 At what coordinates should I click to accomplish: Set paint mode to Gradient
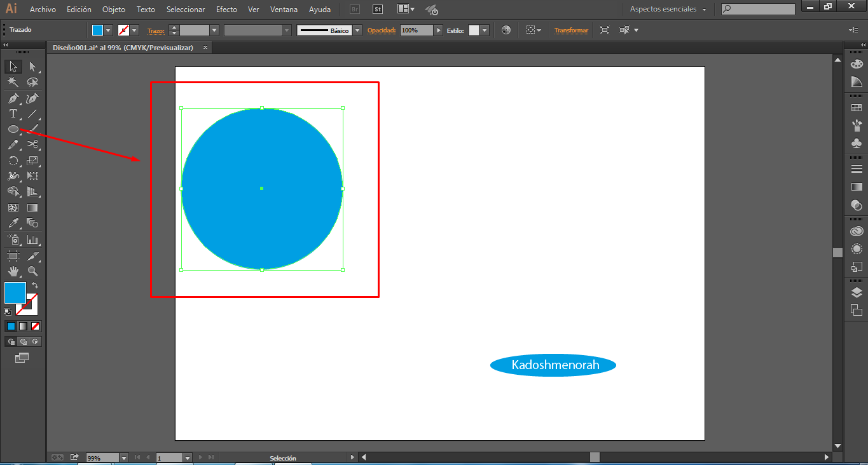[x=23, y=327]
